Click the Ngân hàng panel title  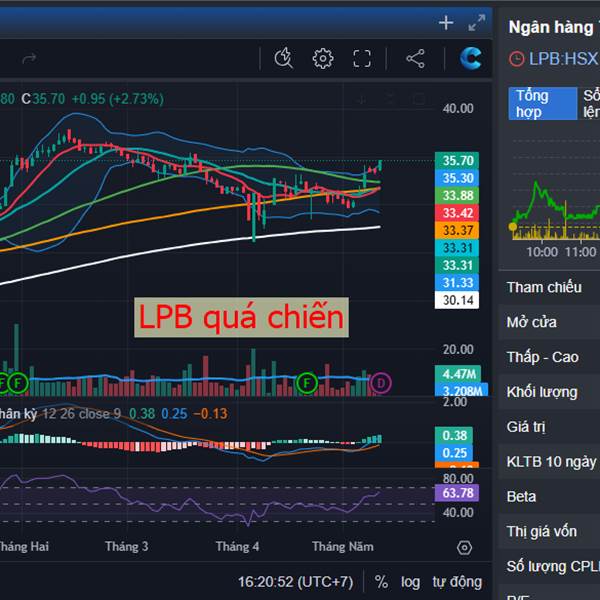click(554, 28)
